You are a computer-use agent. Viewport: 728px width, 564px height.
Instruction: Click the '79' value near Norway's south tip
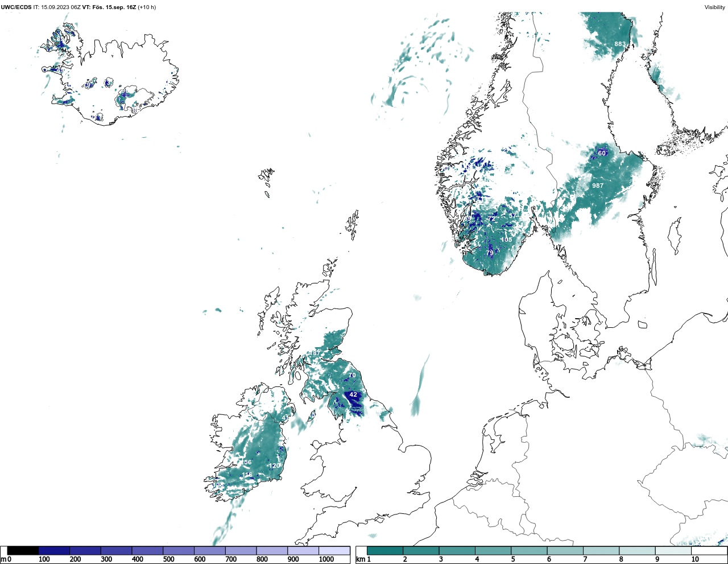[490, 253]
